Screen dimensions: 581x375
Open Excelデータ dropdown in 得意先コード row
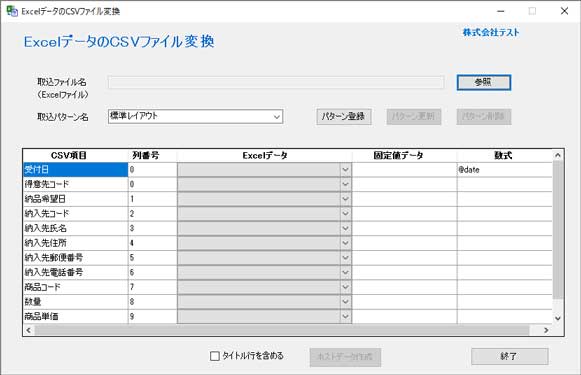tap(345, 184)
